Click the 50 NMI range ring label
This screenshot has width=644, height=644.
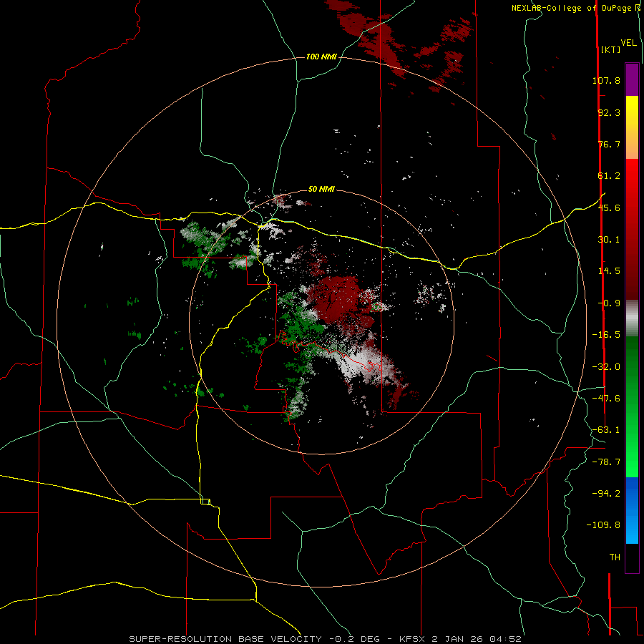tap(321, 189)
